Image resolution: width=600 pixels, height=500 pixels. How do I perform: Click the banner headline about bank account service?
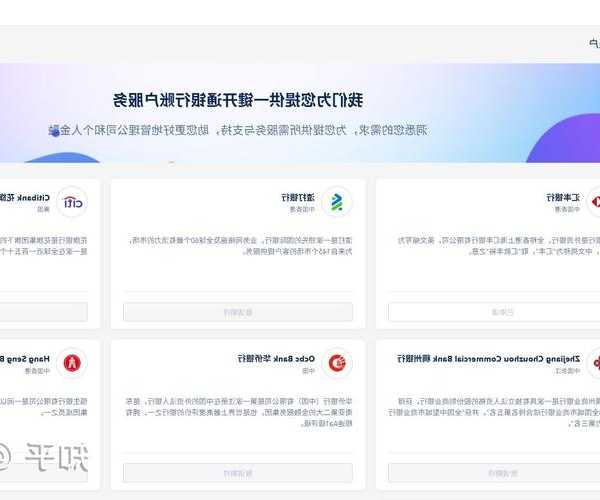238,100
